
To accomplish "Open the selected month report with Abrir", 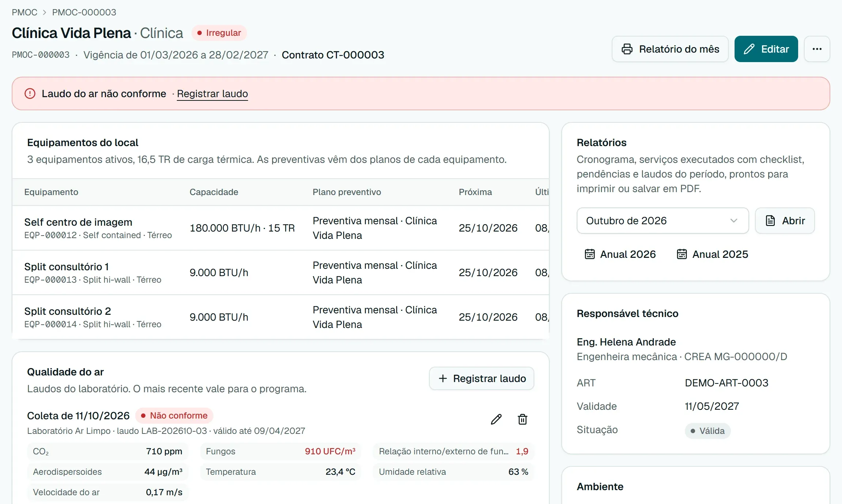I will (x=785, y=221).
